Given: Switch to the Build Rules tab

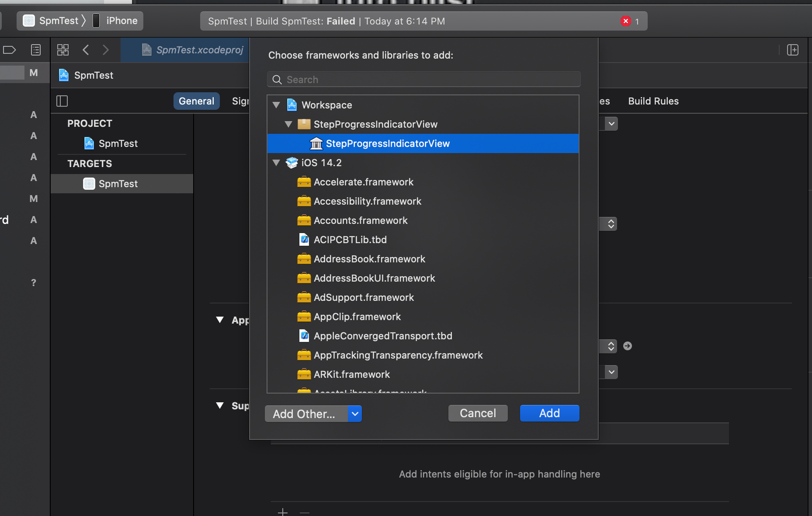Looking at the screenshot, I should click(653, 101).
